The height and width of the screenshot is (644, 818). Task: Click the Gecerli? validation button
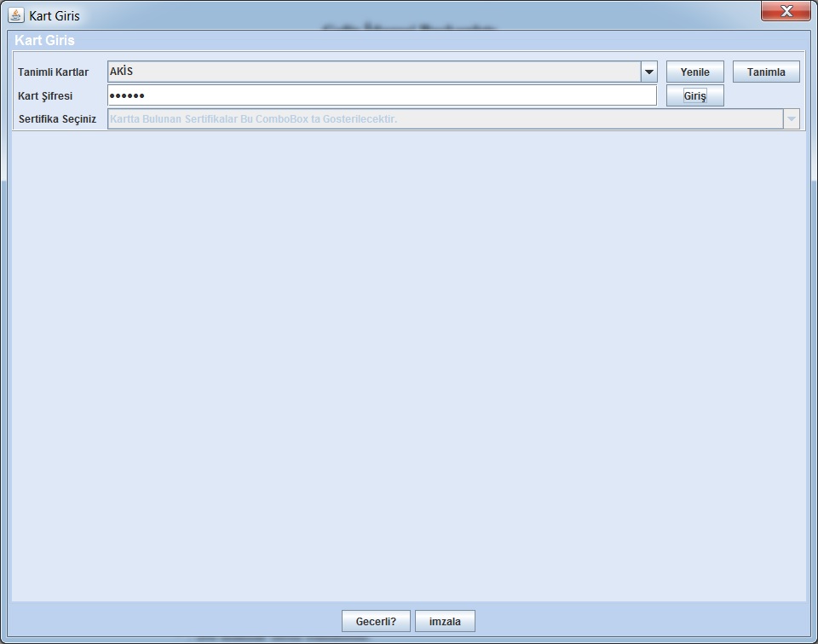[376, 621]
